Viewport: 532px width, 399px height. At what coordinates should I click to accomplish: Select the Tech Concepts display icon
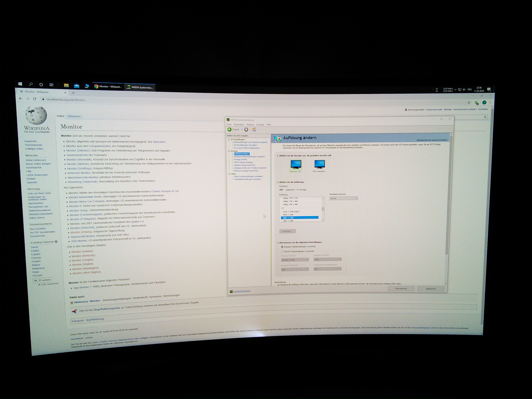[x=319, y=164]
